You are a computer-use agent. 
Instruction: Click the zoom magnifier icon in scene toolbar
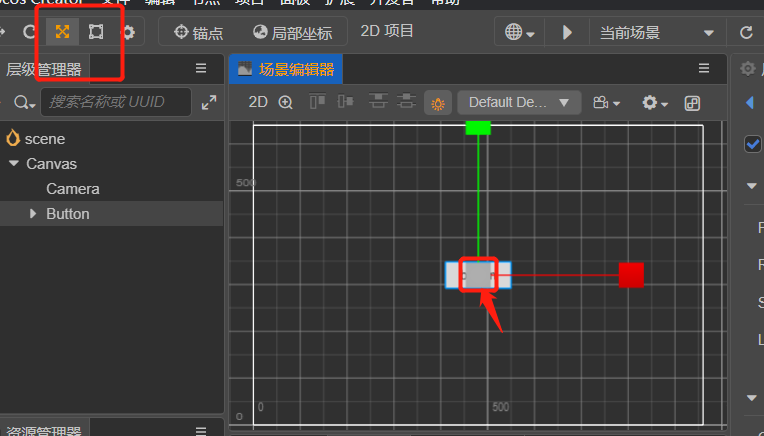point(286,102)
